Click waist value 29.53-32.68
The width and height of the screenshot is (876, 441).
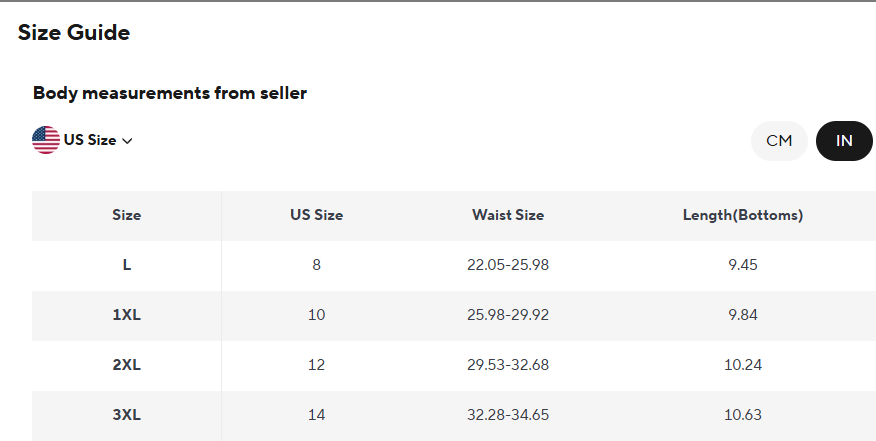pyautogui.click(x=508, y=365)
